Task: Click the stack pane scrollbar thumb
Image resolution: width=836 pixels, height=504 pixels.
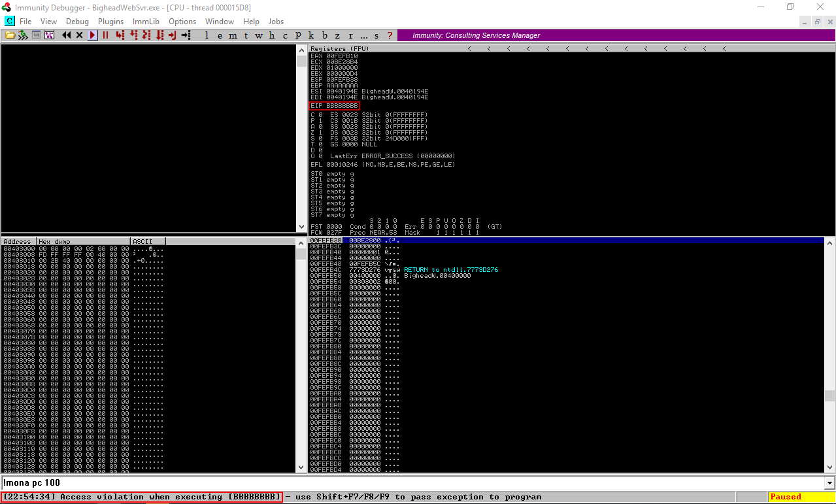Action: (829, 395)
